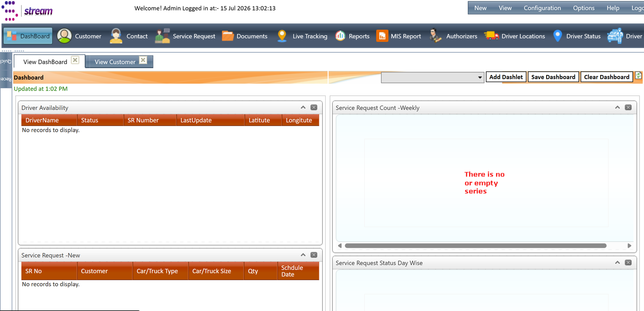Open the Service Request icon

coord(163,36)
